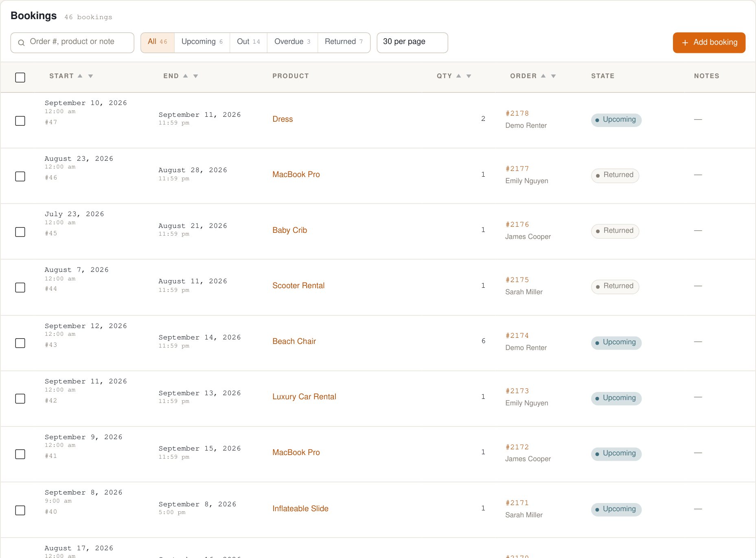Open MacBook Pro link for order #2172
756x558 pixels.
pos(296,452)
